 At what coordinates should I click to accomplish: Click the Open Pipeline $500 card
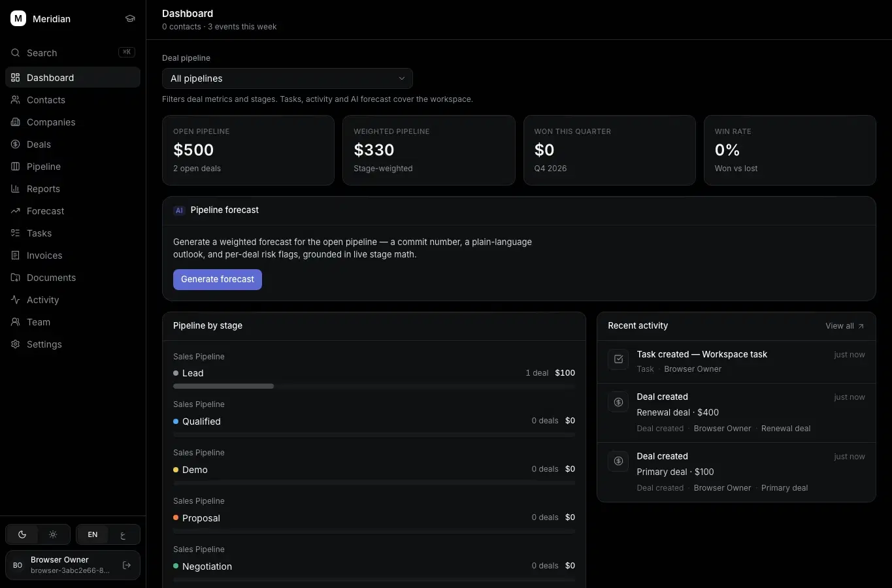248,150
